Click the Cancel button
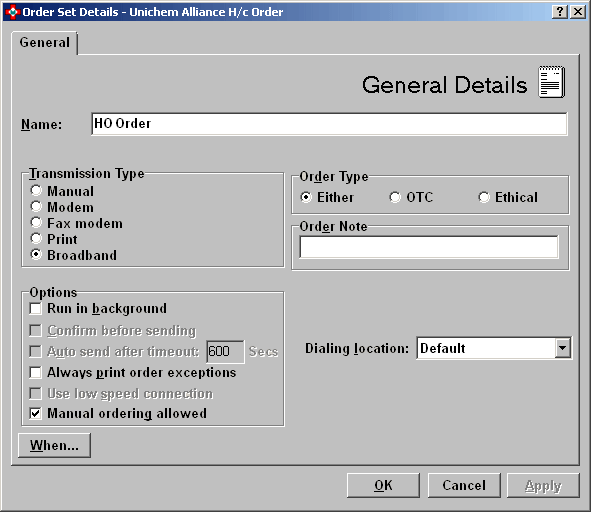591x512 pixels. coord(464,485)
